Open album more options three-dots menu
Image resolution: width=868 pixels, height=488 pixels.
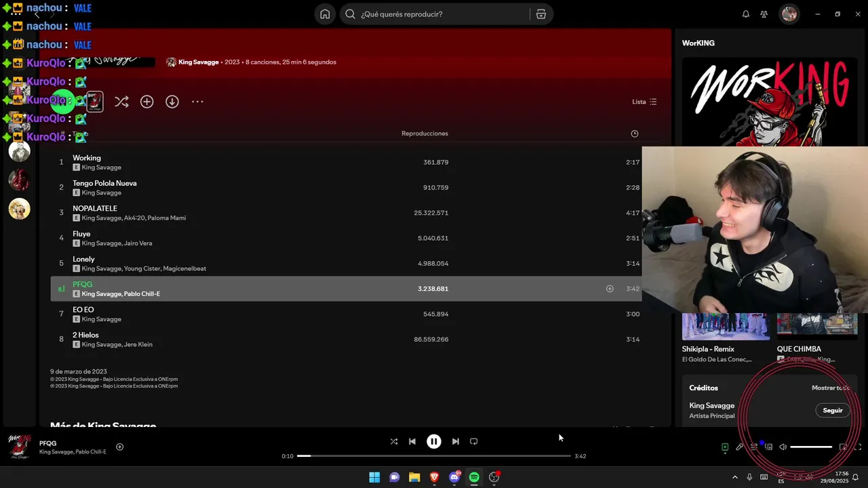[x=197, y=102]
